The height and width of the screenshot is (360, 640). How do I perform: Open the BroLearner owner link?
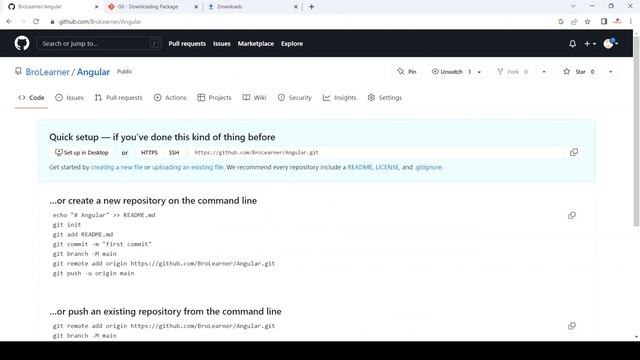(x=47, y=72)
